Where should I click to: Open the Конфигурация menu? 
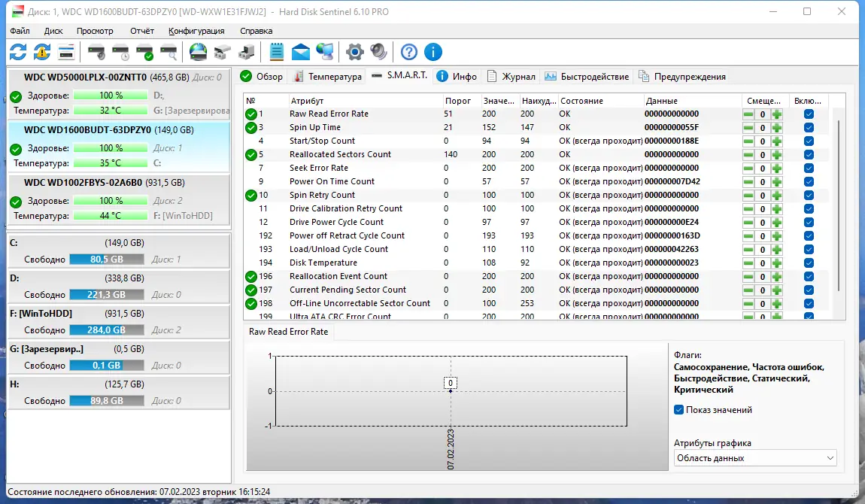195,31
